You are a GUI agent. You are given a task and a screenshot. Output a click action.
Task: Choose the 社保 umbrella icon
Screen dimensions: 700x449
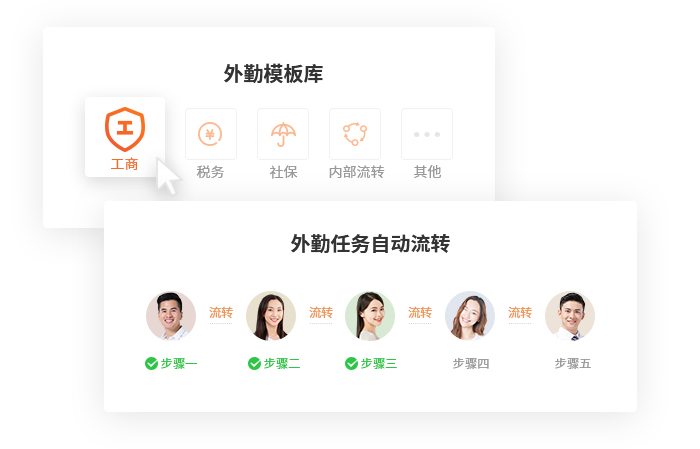pyautogui.click(x=283, y=134)
